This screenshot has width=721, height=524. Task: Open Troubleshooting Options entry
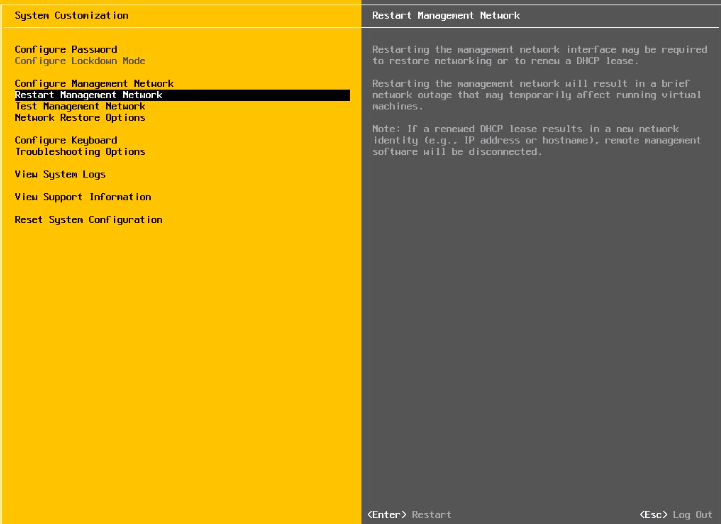[80, 152]
